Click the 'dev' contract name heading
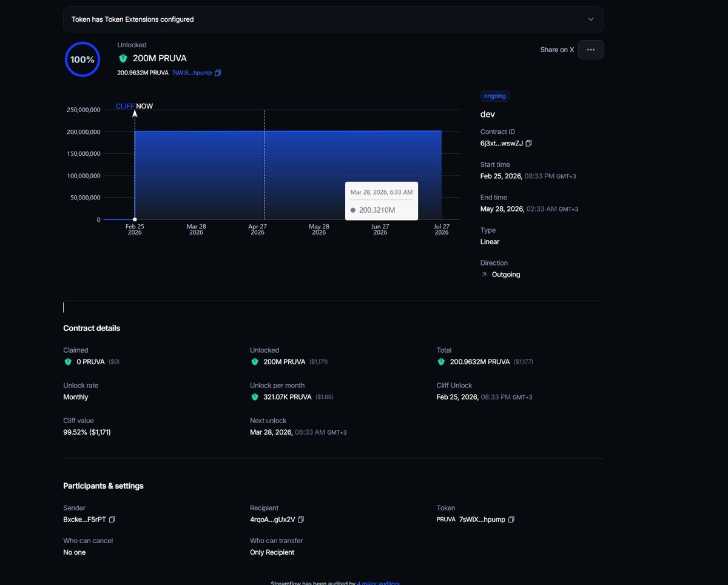 tap(488, 114)
